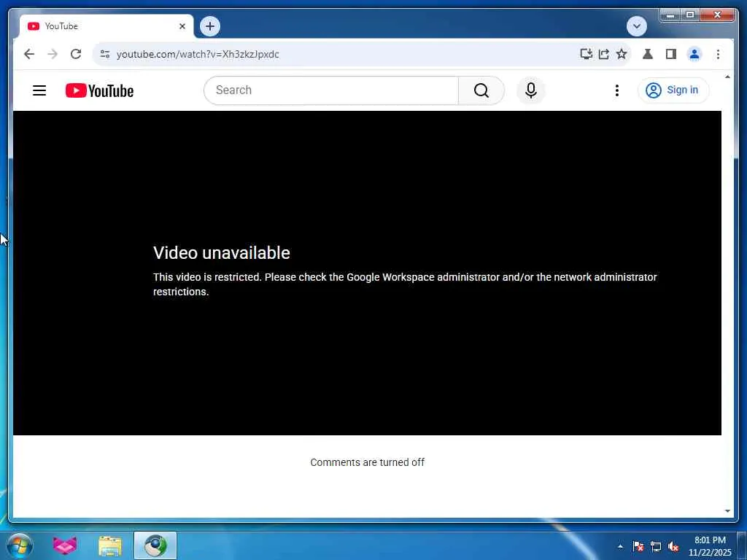Open the browser side panel

[671, 54]
